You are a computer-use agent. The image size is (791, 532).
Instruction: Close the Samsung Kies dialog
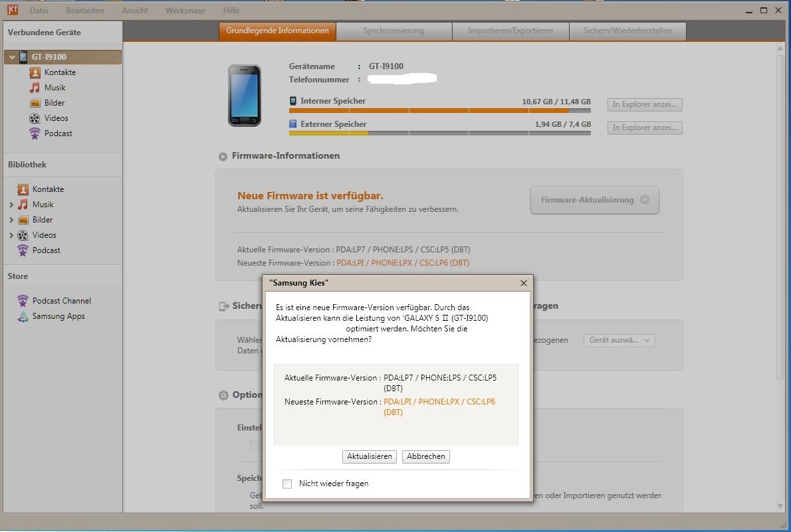click(524, 284)
